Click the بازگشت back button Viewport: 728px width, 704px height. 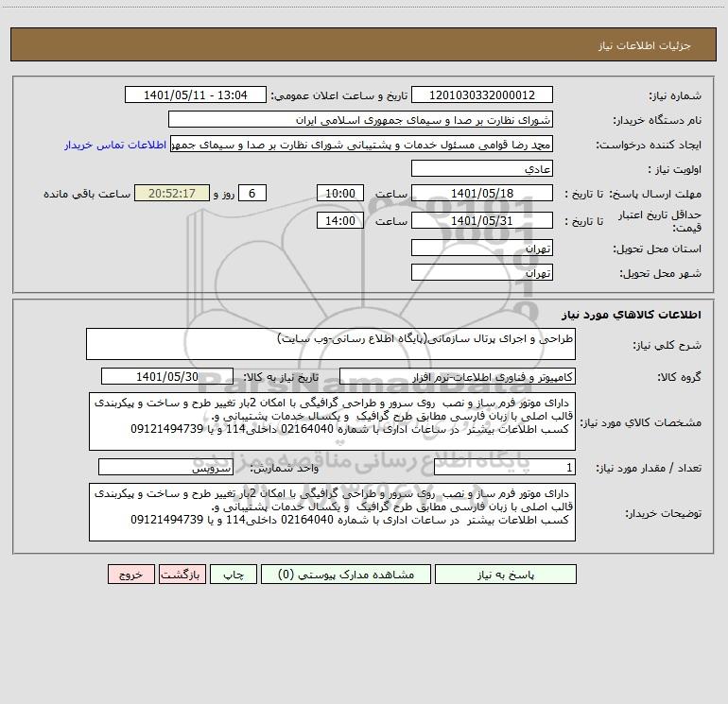click(x=182, y=575)
